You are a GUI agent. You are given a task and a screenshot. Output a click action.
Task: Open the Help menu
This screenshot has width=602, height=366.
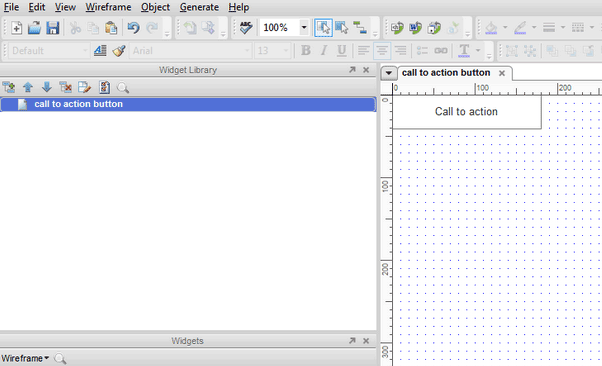pos(238,7)
